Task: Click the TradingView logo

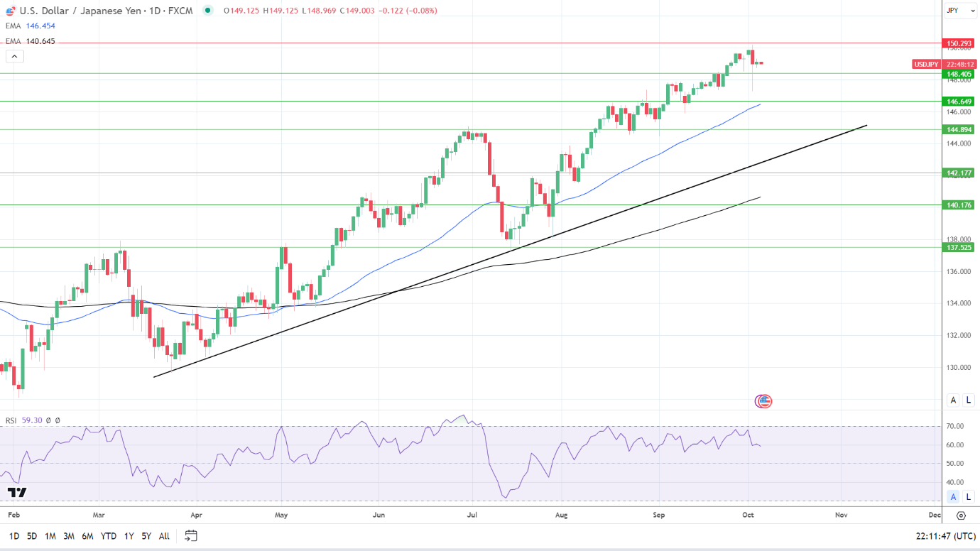Action: (x=17, y=492)
